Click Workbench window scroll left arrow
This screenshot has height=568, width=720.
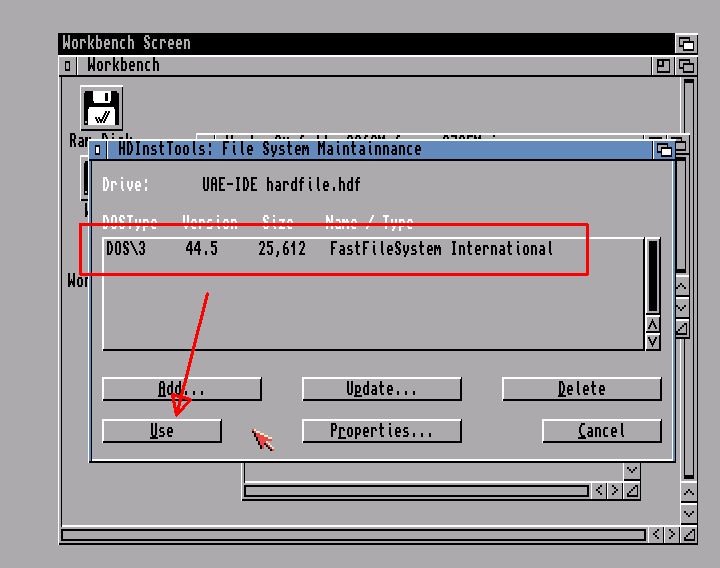click(656, 535)
